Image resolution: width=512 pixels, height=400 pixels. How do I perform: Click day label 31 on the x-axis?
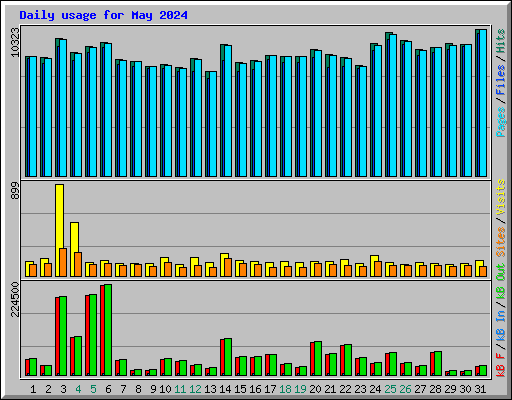coord(480,389)
